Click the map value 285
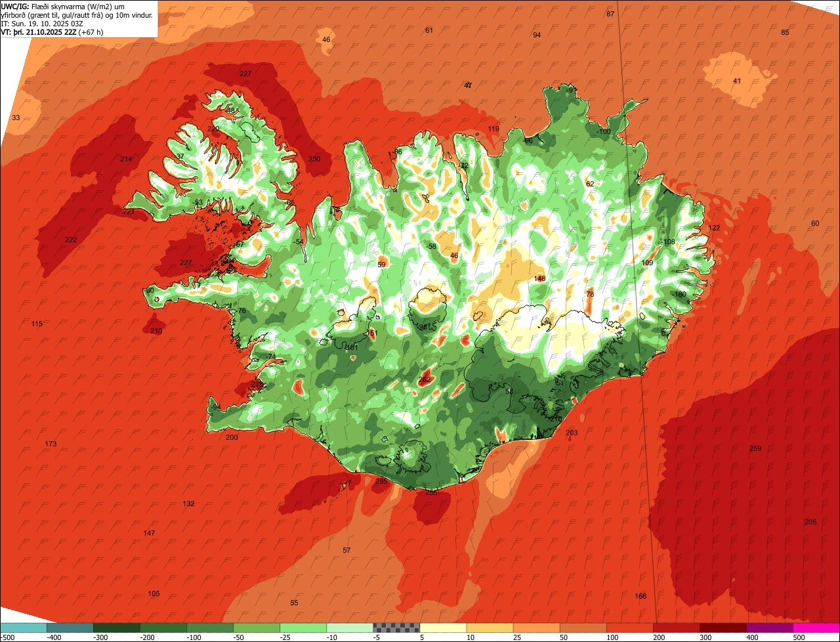Viewport: 840px width, 642px height. tap(381, 481)
